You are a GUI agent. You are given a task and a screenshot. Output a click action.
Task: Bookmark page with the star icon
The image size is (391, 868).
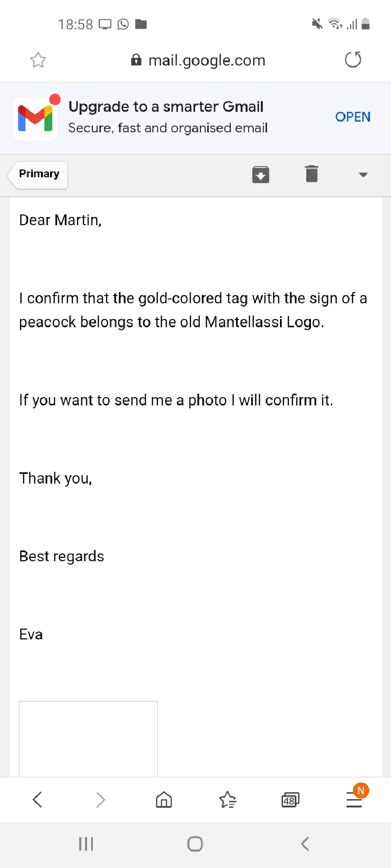38,60
